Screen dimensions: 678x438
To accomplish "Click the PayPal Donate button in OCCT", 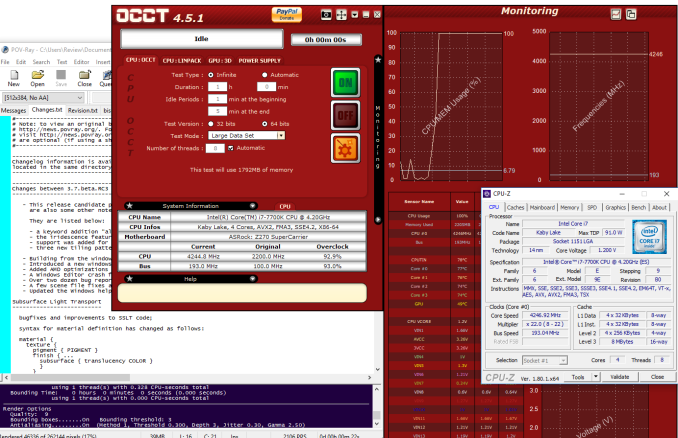I will pyautogui.click(x=287, y=15).
